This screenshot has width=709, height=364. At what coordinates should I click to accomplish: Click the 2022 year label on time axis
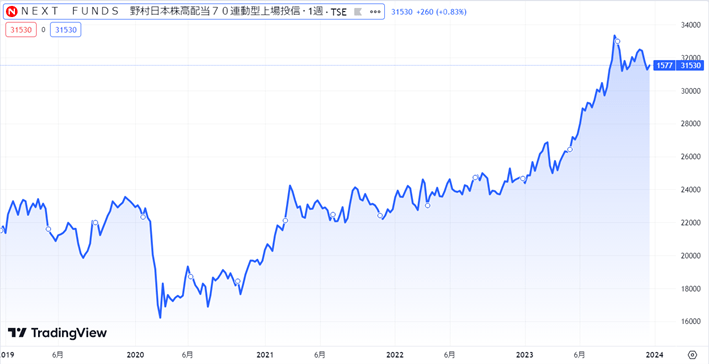coord(395,354)
